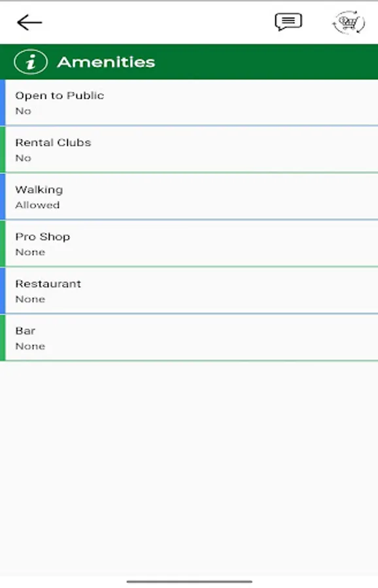Select the Amenities header bar
378x588 pixels.
(189, 62)
